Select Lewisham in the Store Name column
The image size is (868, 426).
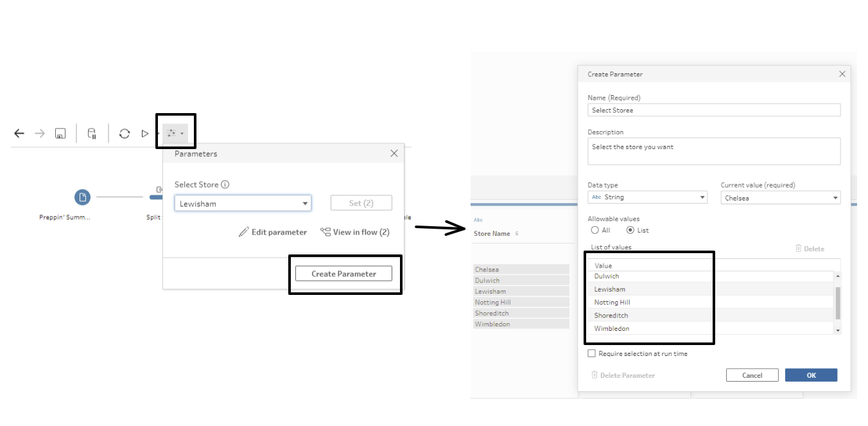521,291
